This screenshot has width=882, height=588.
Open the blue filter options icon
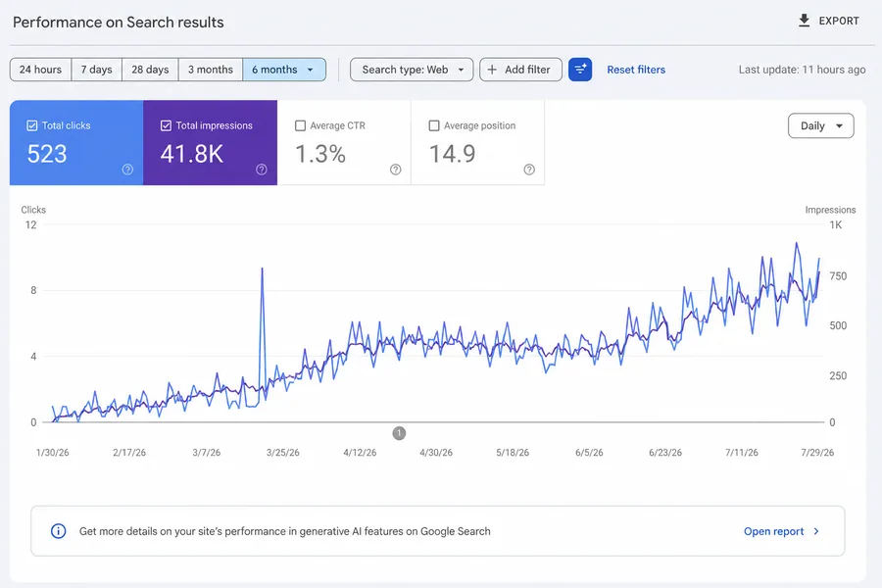point(580,70)
